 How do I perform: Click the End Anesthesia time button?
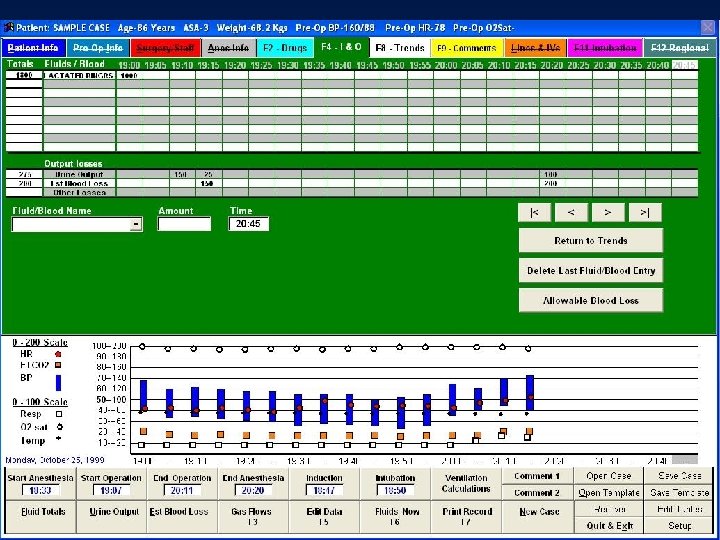click(x=253, y=484)
